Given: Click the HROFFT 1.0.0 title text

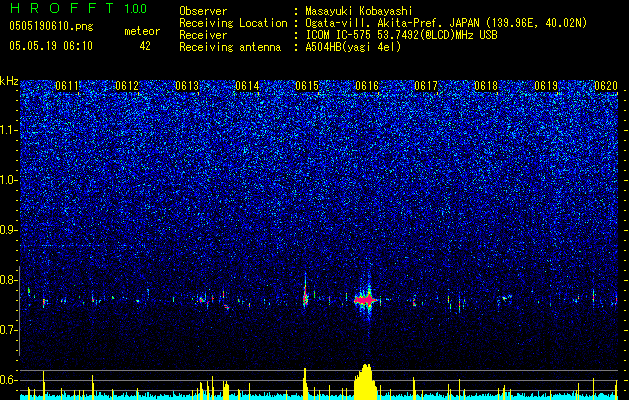Looking at the screenshot, I should tap(78, 8).
